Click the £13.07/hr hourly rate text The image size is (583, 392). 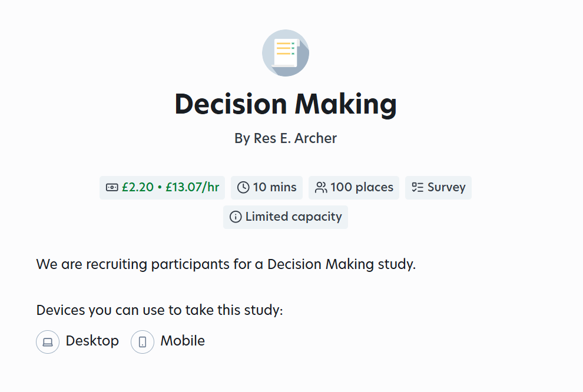pyautogui.click(x=192, y=187)
